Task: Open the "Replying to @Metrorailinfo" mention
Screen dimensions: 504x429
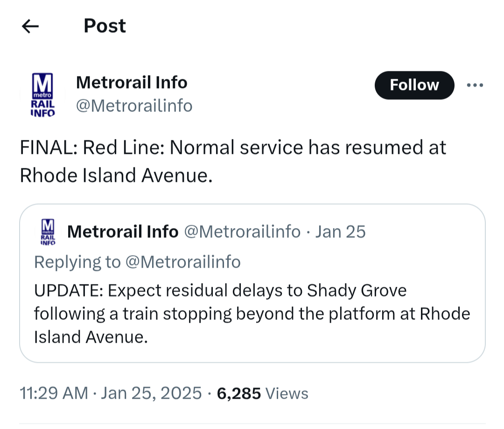Action: coord(183,262)
